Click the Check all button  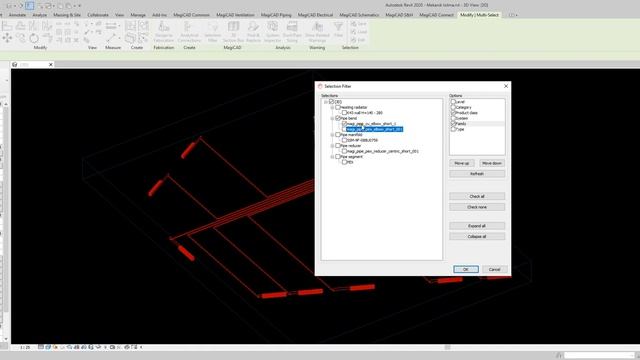point(477,196)
